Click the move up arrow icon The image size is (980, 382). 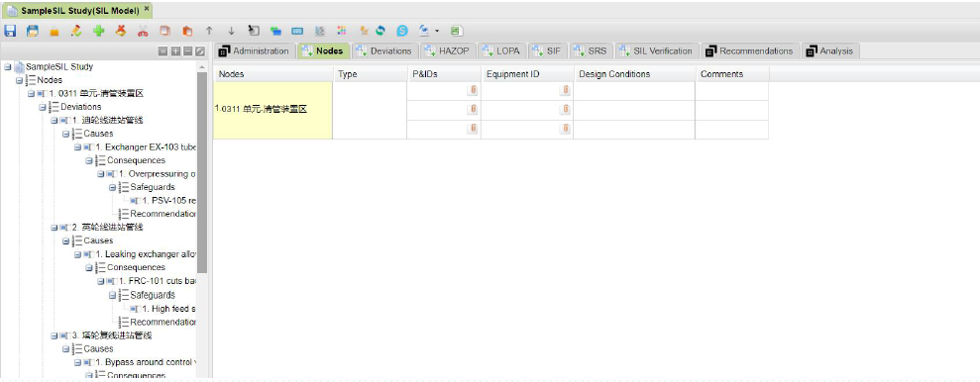click(209, 30)
